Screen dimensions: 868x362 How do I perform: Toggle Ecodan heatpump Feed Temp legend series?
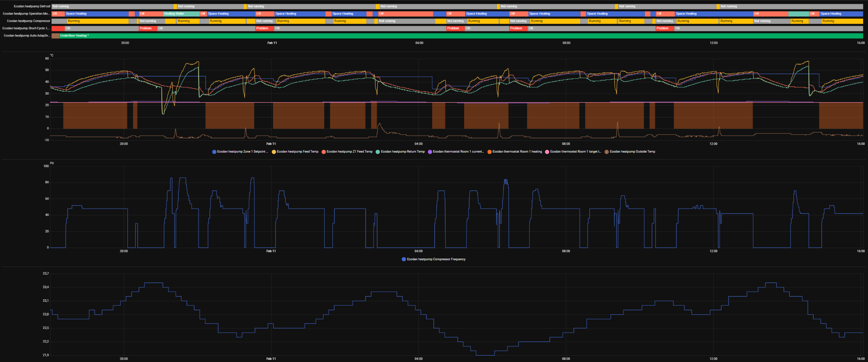pos(297,152)
